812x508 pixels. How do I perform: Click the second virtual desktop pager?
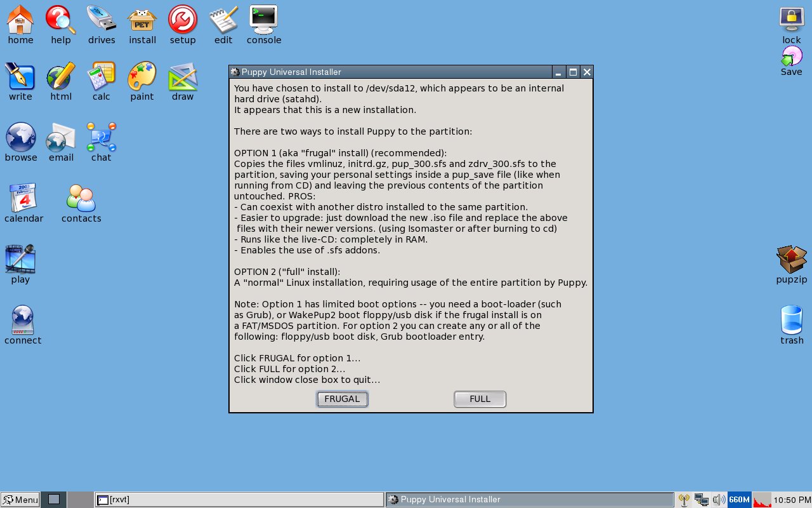click(80, 500)
